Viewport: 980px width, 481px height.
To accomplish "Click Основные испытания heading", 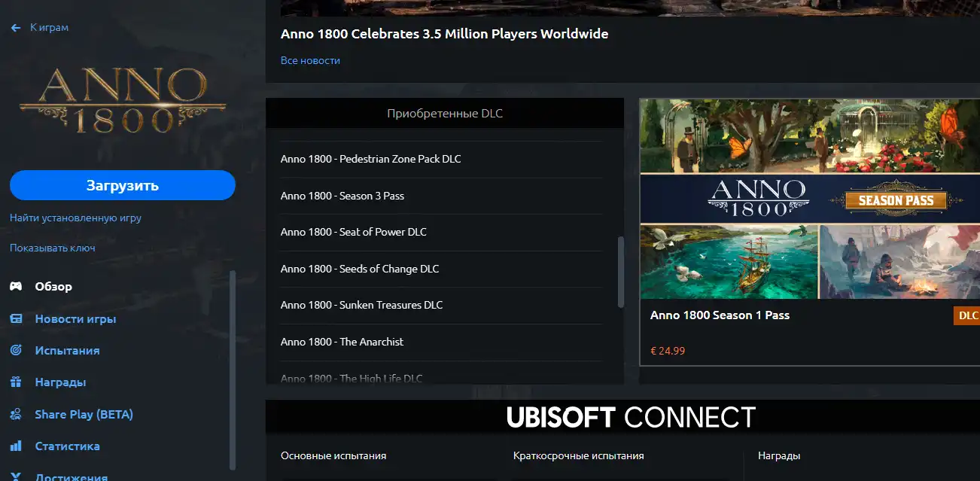I will [x=333, y=456].
